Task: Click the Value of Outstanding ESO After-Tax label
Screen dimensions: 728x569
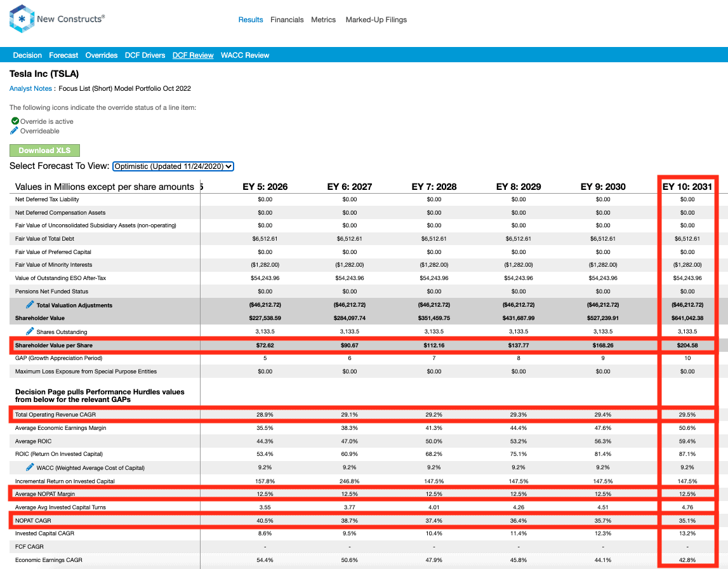Action: [x=60, y=278]
